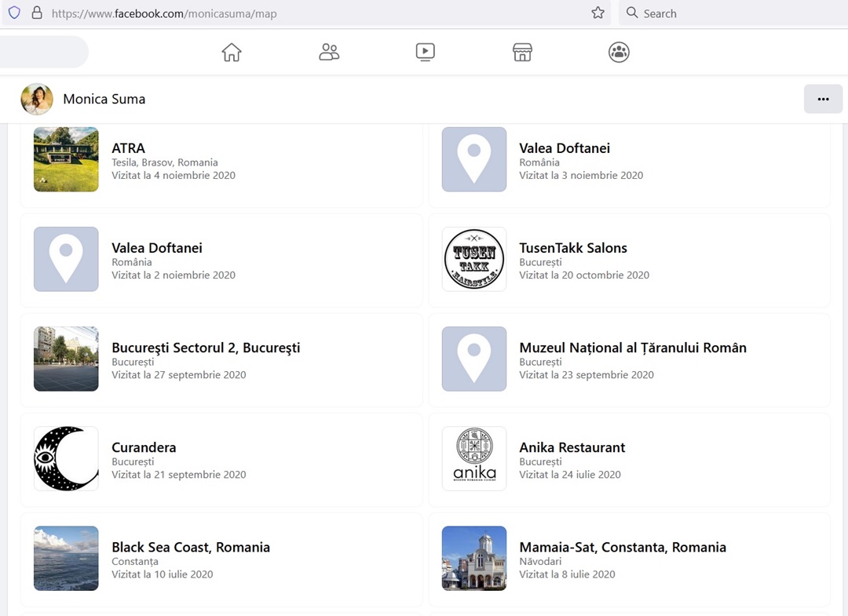Click the Curandera moon logo thumbnail
The height and width of the screenshot is (616, 848).
[x=66, y=458]
